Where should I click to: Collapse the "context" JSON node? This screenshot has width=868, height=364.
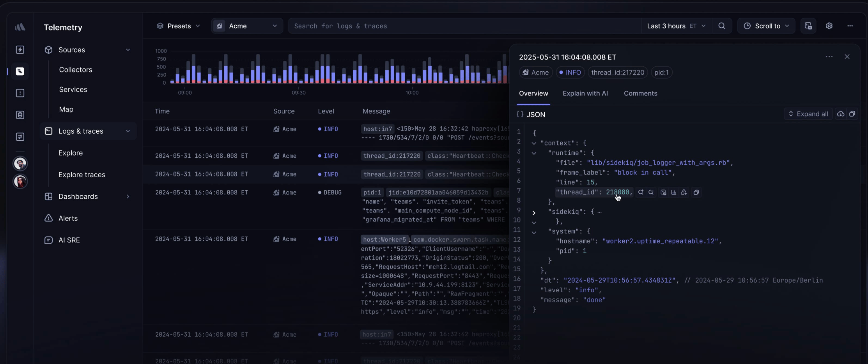[x=534, y=143]
